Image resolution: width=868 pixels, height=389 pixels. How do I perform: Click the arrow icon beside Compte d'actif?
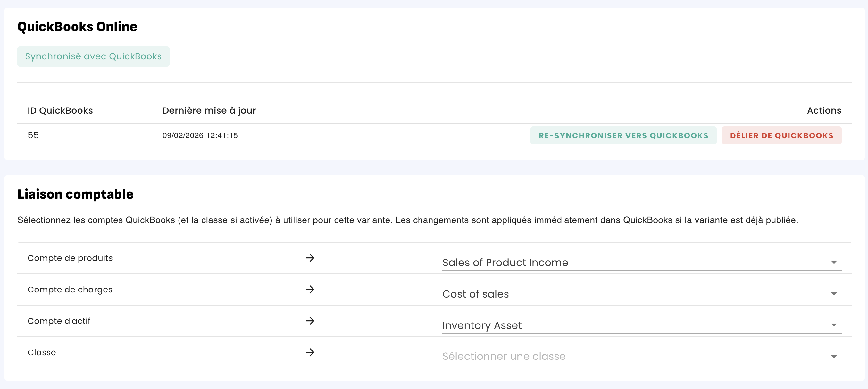pos(310,321)
